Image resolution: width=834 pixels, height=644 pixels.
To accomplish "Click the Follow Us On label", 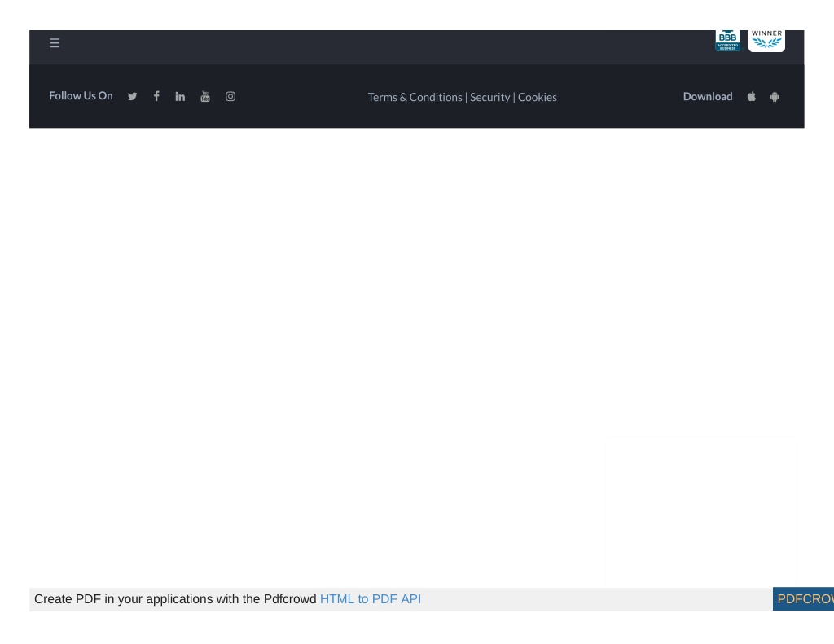I will pos(81,96).
